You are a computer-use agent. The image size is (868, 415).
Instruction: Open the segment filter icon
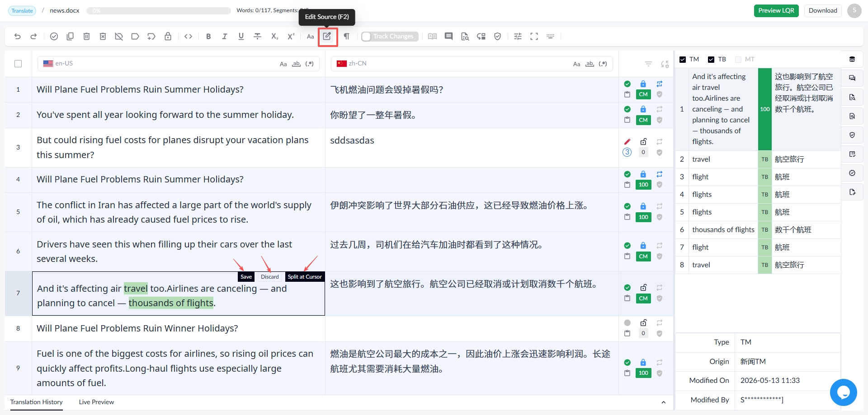coord(648,64)
